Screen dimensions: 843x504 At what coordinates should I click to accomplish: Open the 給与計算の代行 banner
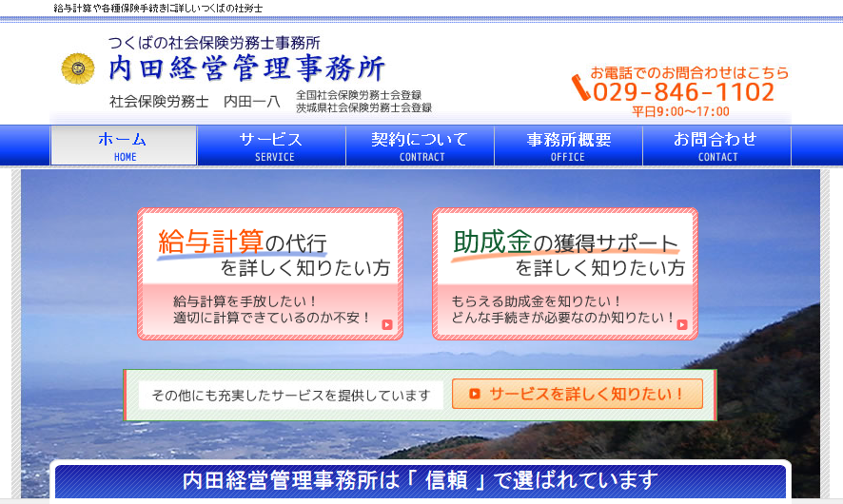point(270,274)
